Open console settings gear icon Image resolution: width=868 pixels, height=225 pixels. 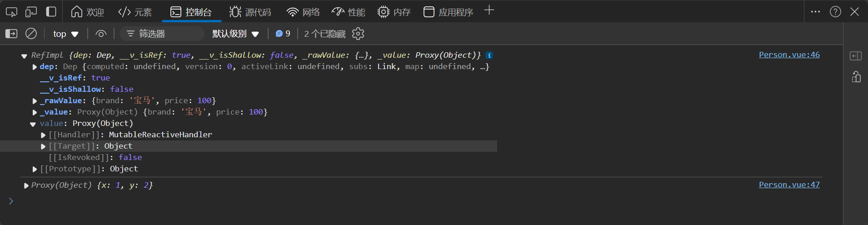(358, 34)
